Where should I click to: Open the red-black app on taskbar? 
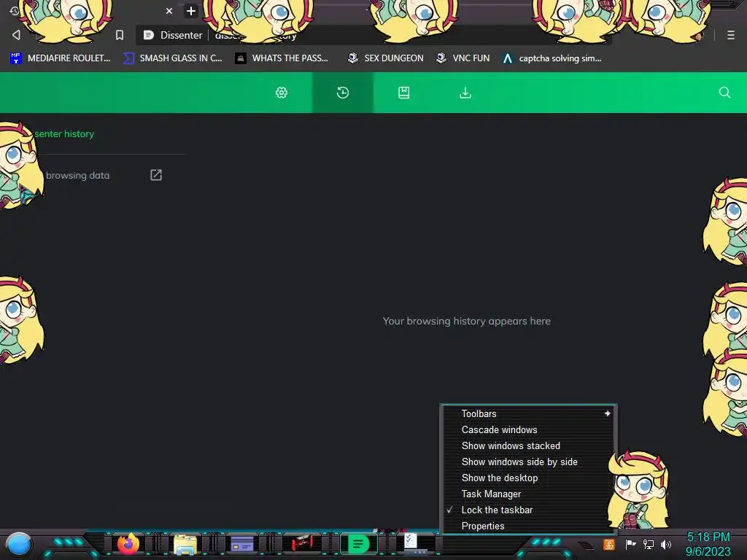tap(301, 543)
